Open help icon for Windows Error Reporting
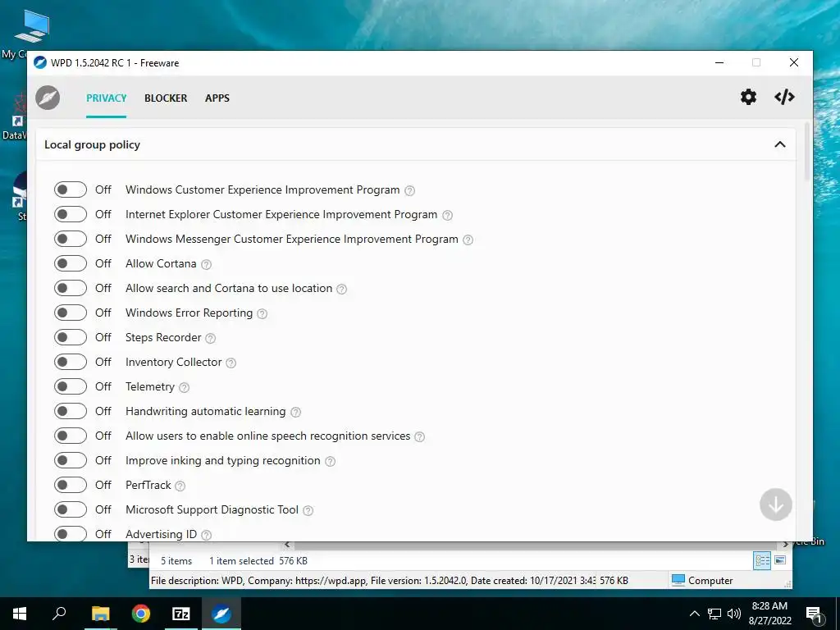This screenshot has width=840, height=630. pos(262,314)
